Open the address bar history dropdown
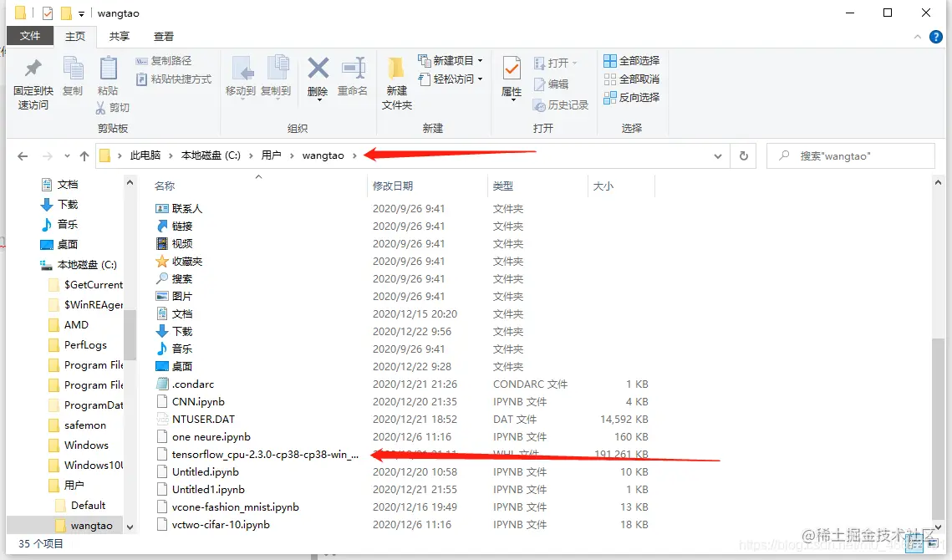The height and width of the screenshot is (560, 952). [717, 155]
